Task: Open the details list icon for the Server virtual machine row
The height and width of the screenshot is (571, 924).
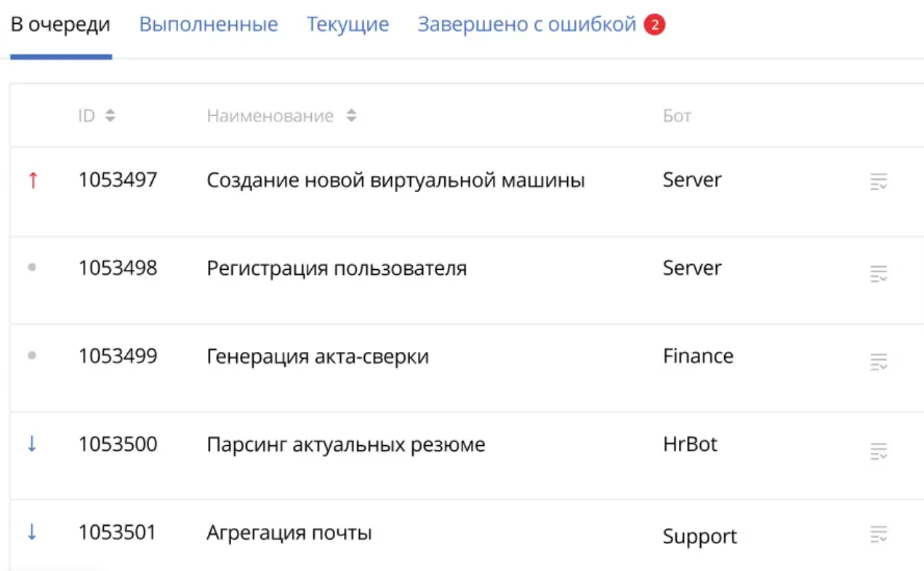Action: [x=879, y=182]
